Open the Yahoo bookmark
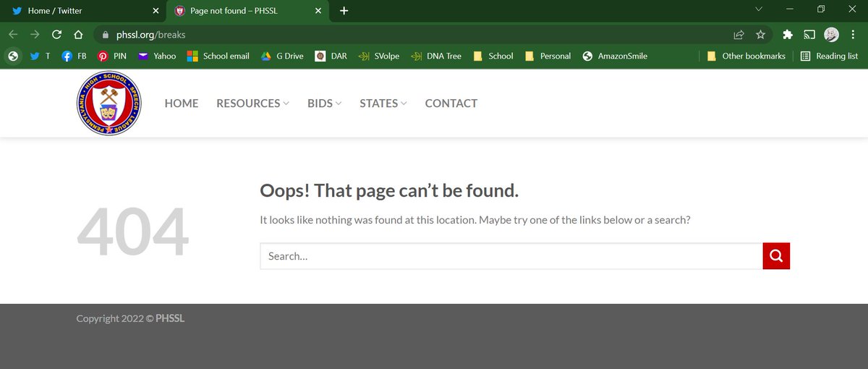 [x=156, y=56]
